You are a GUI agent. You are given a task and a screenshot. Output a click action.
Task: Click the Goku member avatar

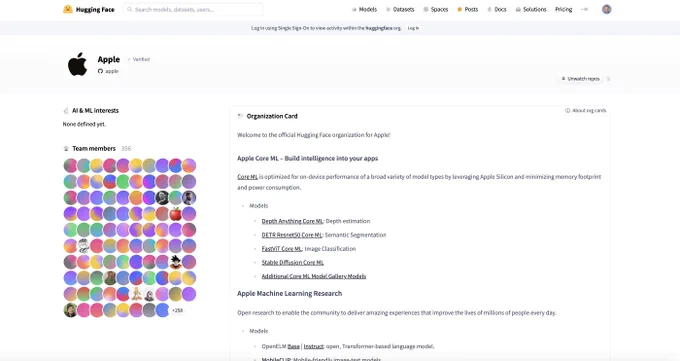(x=175, y=262)
